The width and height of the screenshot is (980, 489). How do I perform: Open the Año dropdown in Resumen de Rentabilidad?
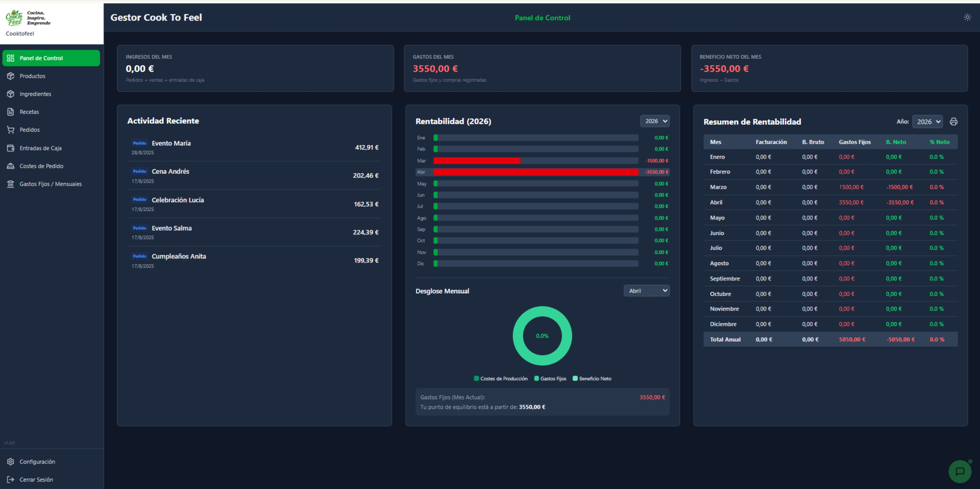pyautogui.click(x=927, y=121)
